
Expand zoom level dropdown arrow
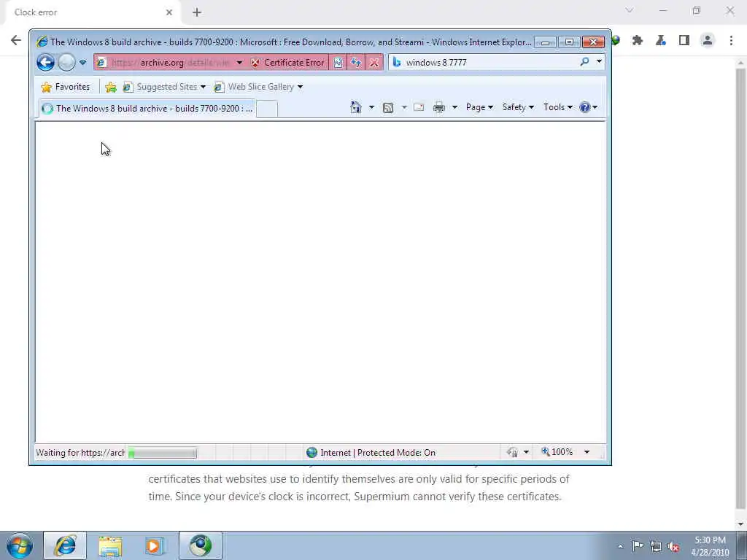pos(587,452)
